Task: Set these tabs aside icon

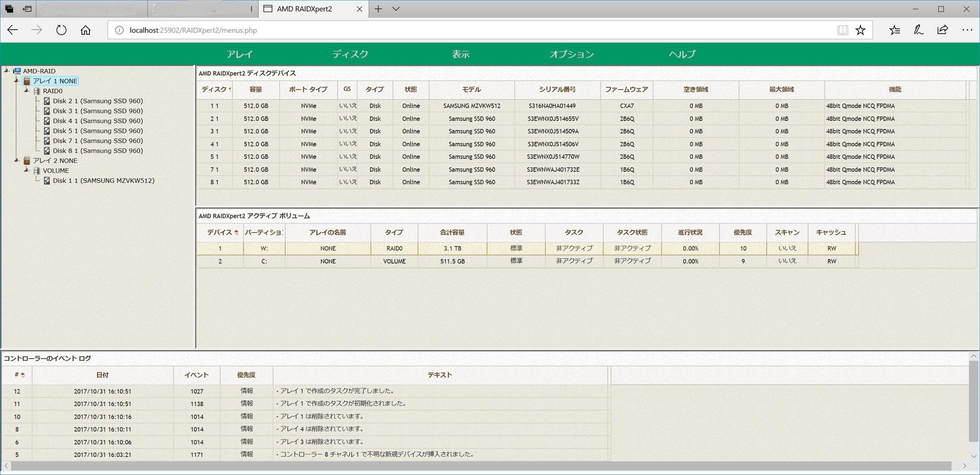Action: click(28, 9)
